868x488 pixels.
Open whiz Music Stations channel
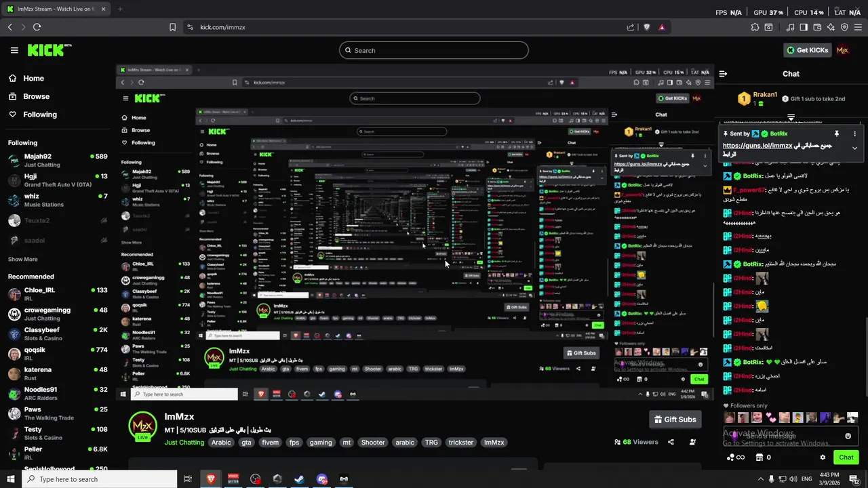[58, 201]
